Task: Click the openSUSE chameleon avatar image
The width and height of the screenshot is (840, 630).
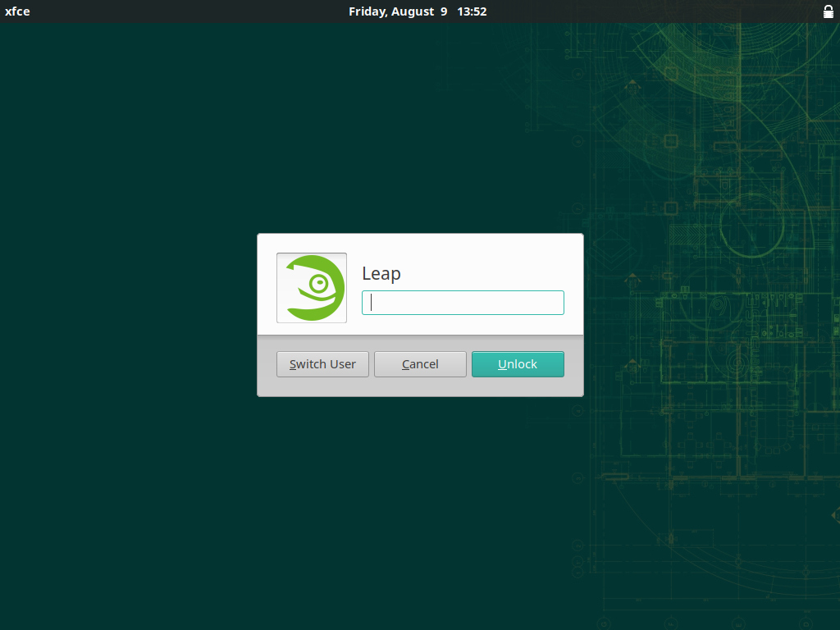Action: point(312,288)
